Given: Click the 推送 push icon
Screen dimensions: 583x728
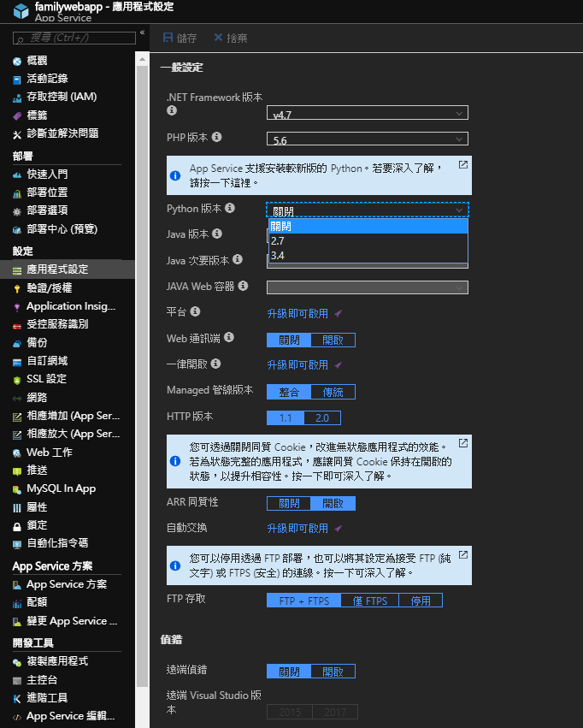Looking at the screenshot, I should (17, 471).
